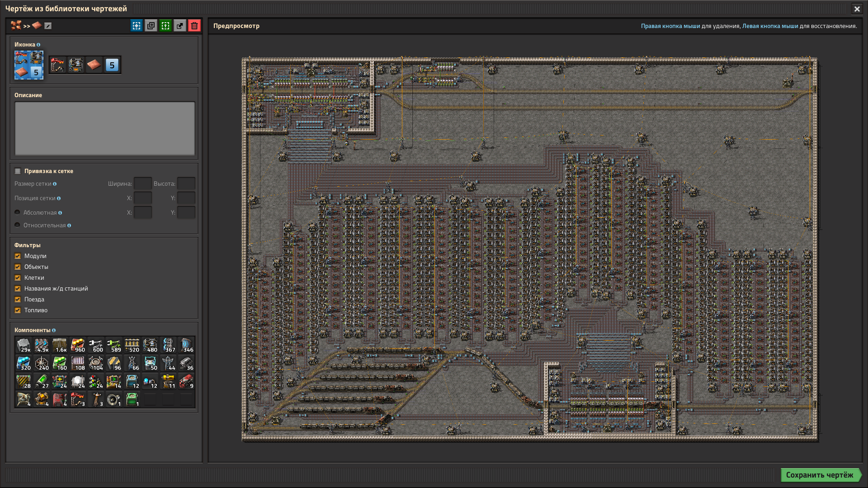
Task: Click the info icon beside Размер сетки
Action: (x=55, y=184)
